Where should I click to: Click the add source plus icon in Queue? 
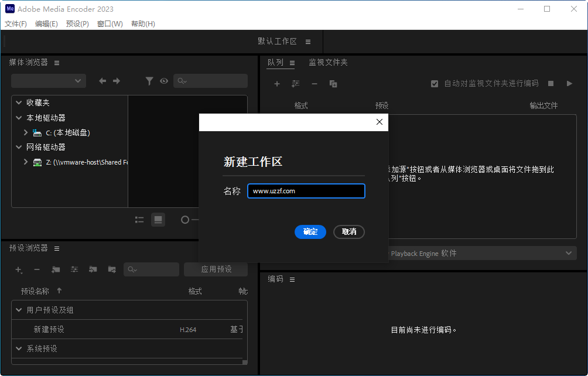pyautogui.click(x=276, y=84)
